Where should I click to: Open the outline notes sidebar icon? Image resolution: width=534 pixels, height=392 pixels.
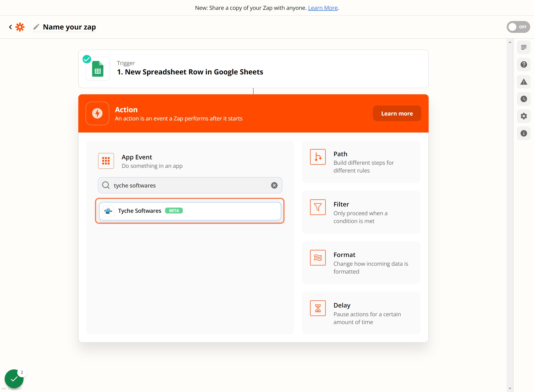click(523, 47)
